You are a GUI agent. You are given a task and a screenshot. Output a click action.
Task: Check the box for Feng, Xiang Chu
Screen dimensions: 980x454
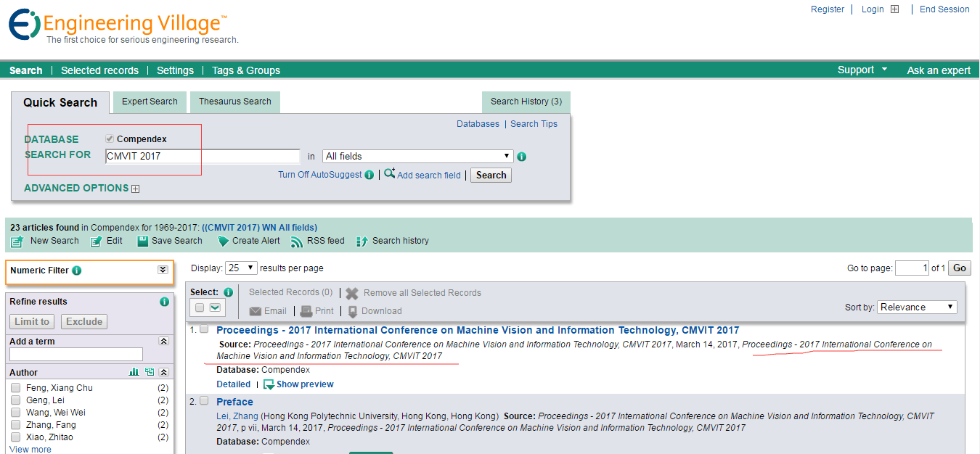(15, 388)
